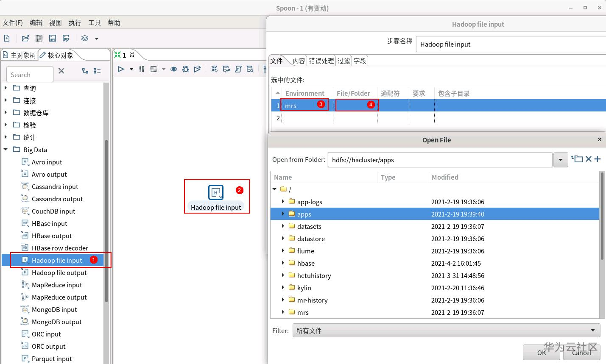The image size is (606, 364).
Task: Expand the hbase folder in Open File
Action: (283, 263)
